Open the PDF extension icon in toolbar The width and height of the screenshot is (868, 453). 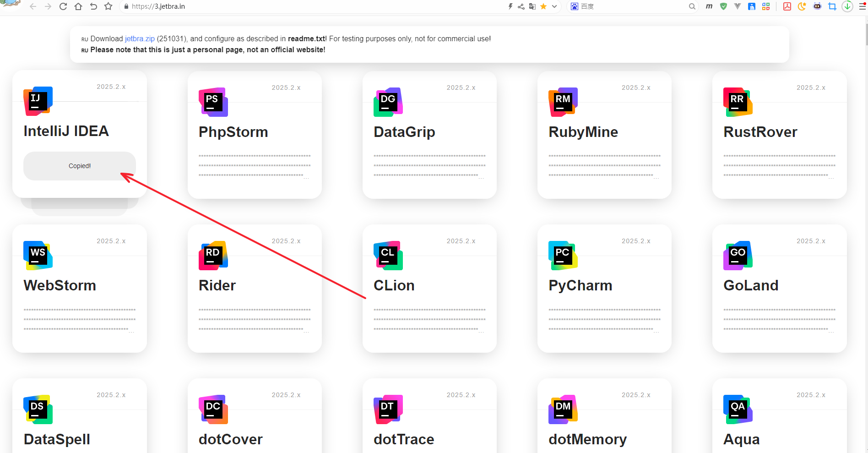[787, 6]
